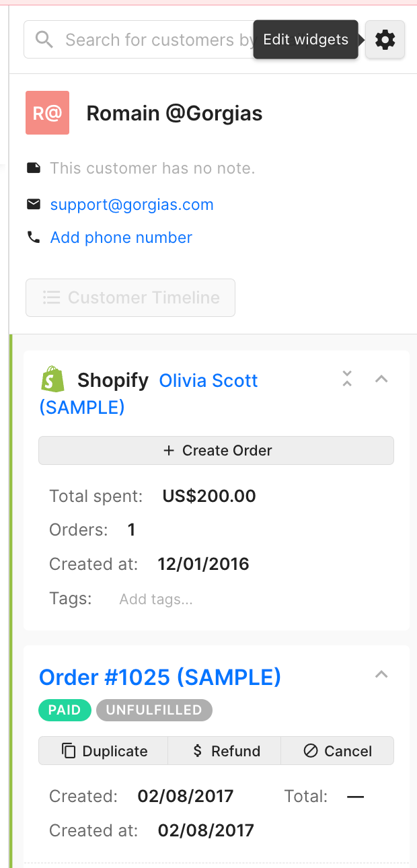Viewport: 417px width, 868px height.
Task: Cancel order #1025
Action: [338, 751]
